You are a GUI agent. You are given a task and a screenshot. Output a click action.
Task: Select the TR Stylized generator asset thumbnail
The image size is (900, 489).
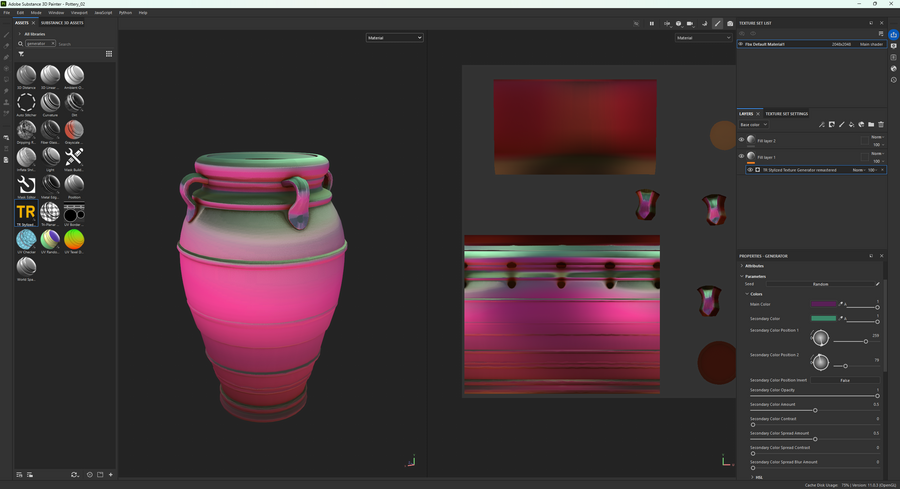coord(26,212)
